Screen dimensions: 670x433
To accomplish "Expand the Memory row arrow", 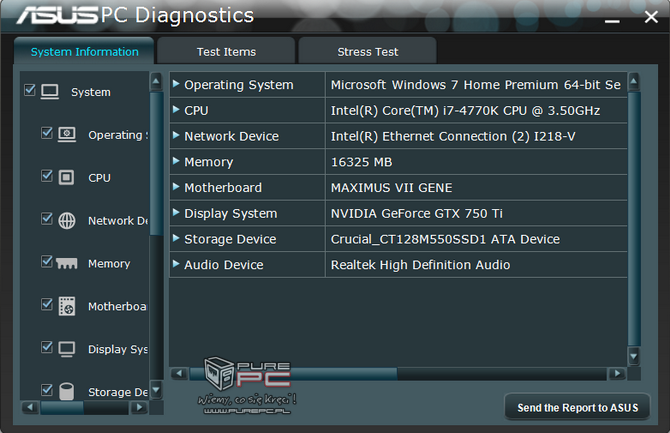I will pos(176,161).
